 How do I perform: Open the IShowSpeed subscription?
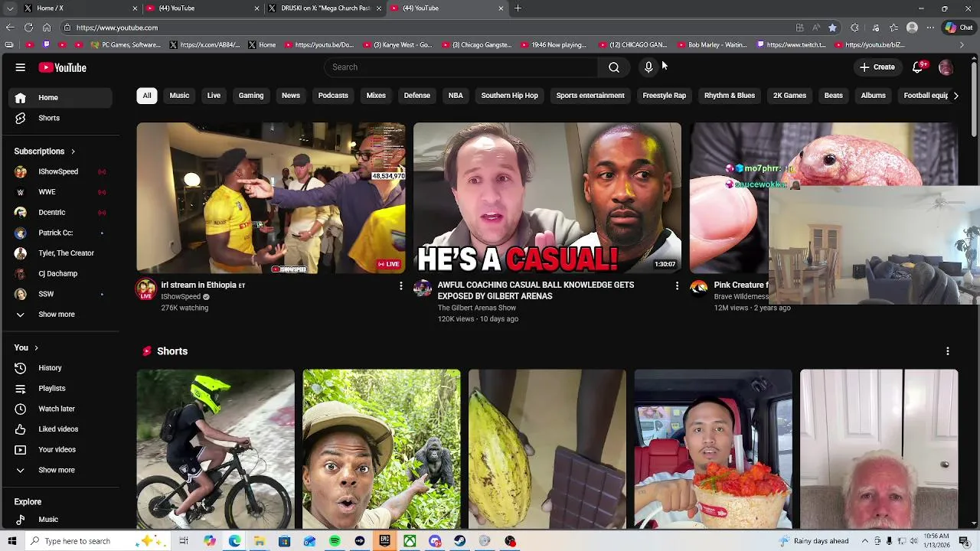pos(61,171)
